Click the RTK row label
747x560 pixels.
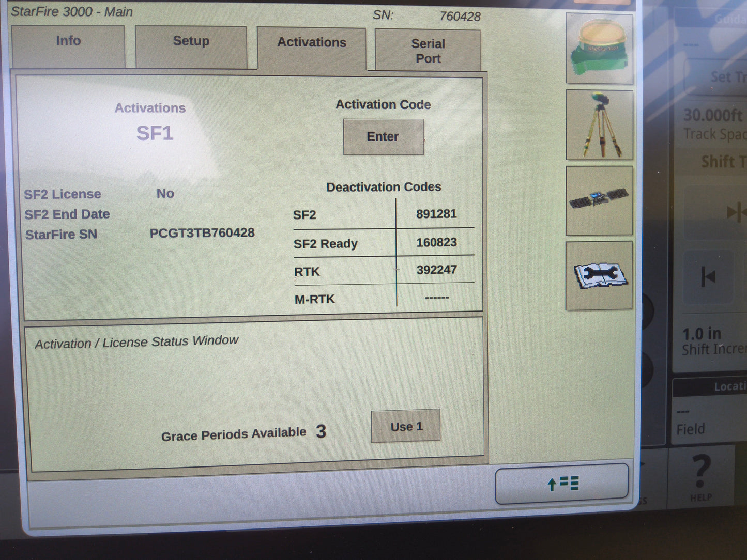pos(307,272)
